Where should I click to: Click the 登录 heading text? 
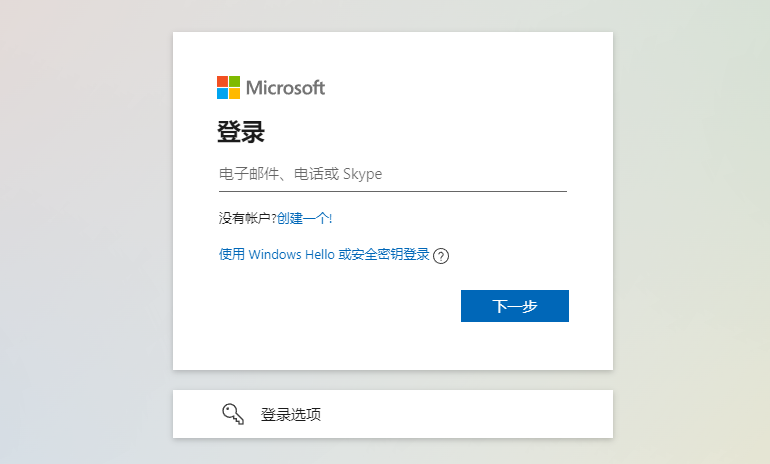coord(241,132)
